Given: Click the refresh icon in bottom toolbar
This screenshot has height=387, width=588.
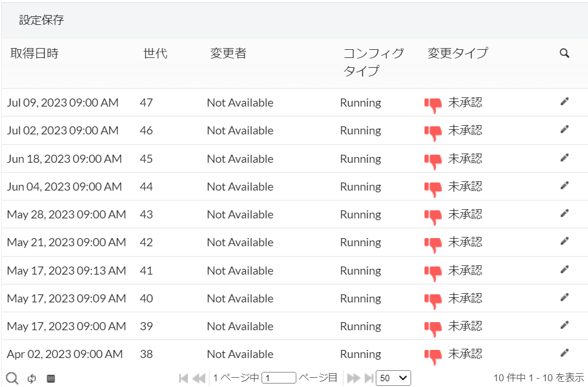Looking at the screenshot, I should [x=32, y=378].
